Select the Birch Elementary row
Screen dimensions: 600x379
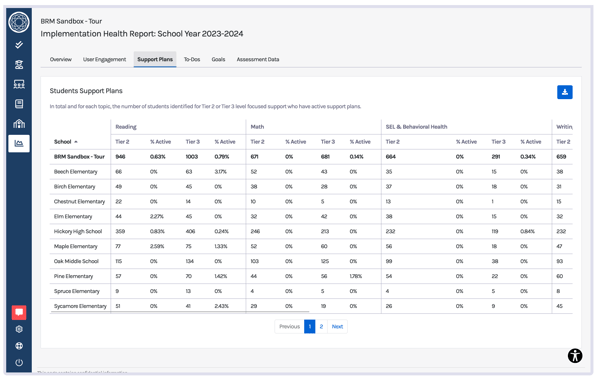point(311,186)
